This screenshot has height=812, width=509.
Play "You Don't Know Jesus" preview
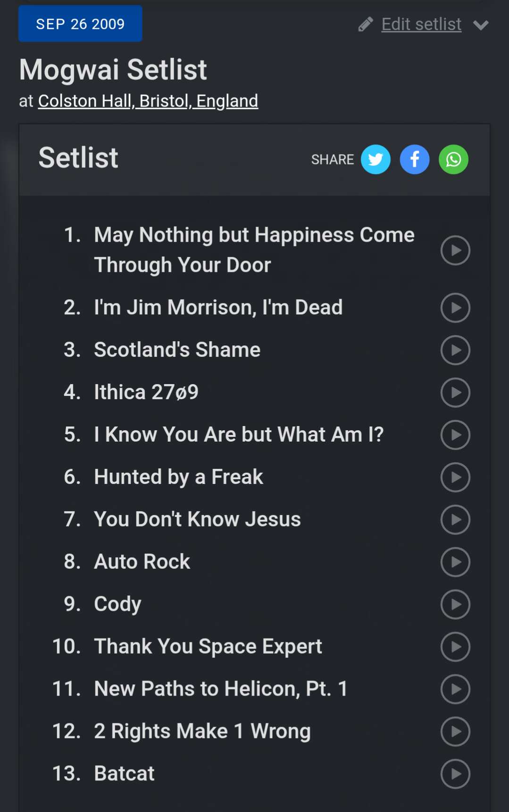[x=455, y=520]
